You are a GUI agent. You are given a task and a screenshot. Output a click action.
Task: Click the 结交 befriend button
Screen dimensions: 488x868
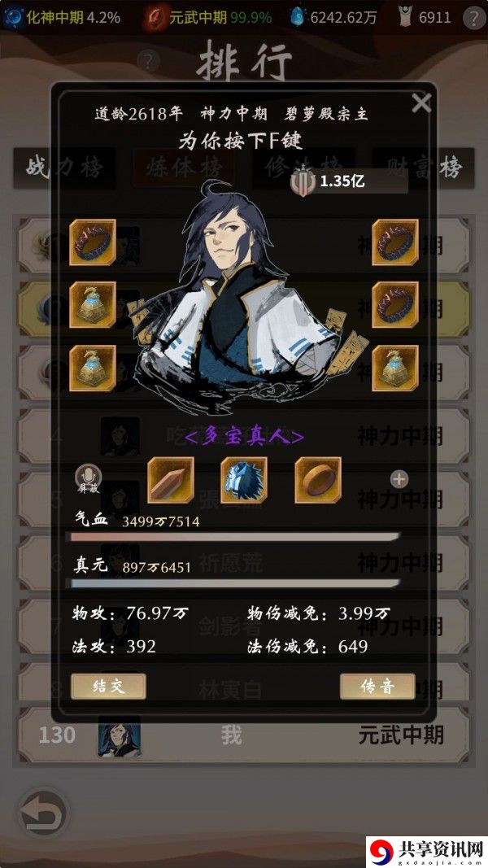108,687
